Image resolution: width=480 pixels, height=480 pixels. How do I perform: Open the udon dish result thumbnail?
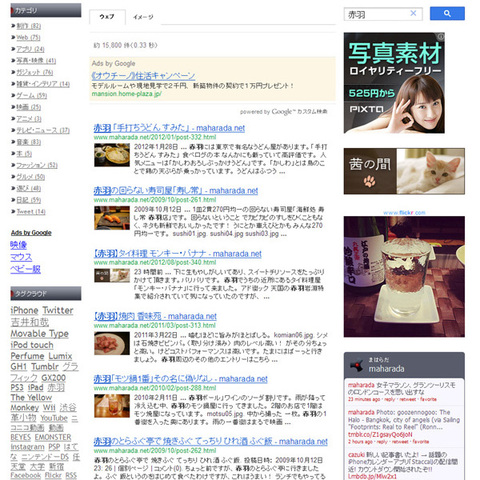tap(112, 155)
